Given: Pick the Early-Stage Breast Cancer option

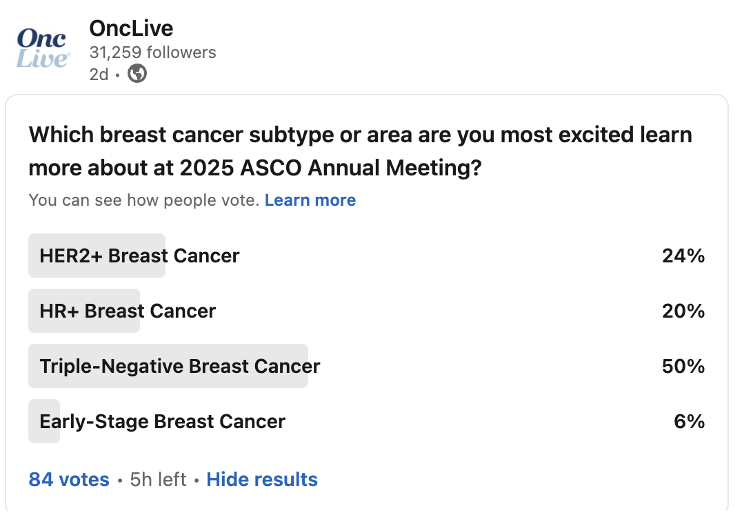Looking at the screenshot, I should click(x=162, y=421).
